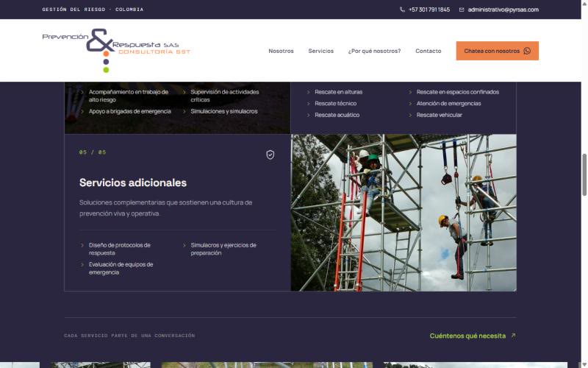Click Simulaciones y simulacros text
Screen dimensions: 588x368
pos(224,111)
